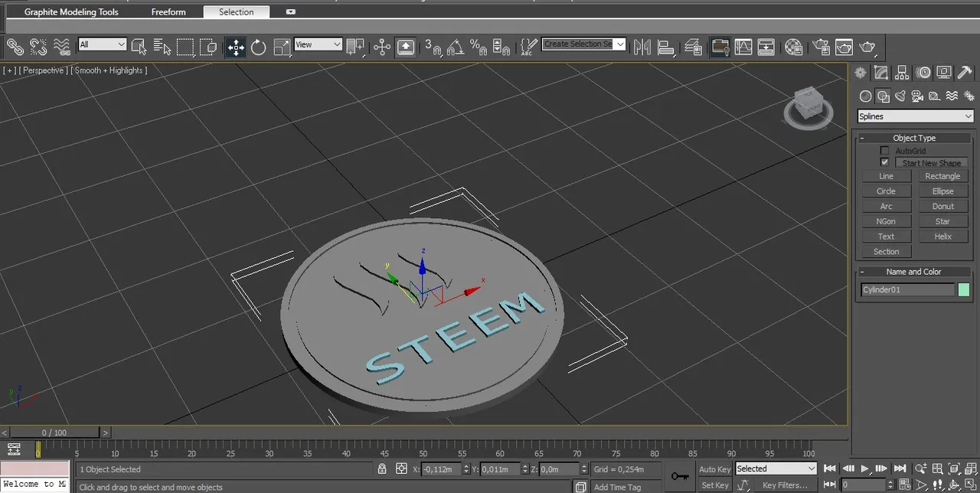
Task: Open the Layer Manager icon
Action: 693,47
